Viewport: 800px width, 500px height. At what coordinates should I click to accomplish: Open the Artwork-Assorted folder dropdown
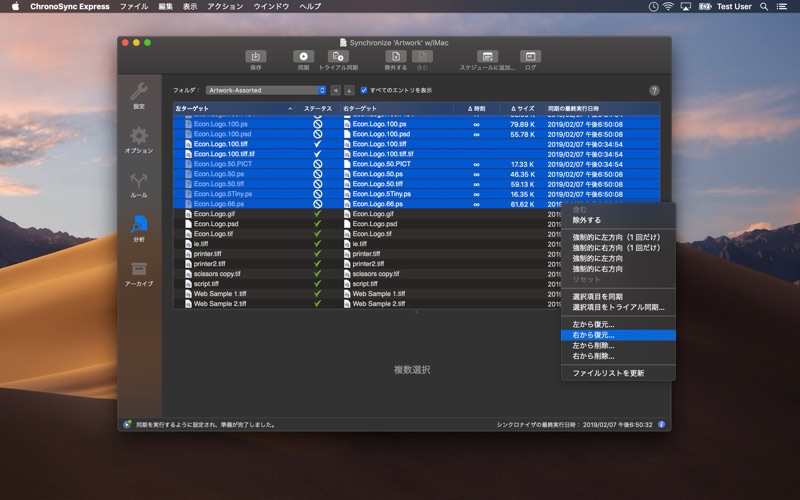click(x=266, y=90)
